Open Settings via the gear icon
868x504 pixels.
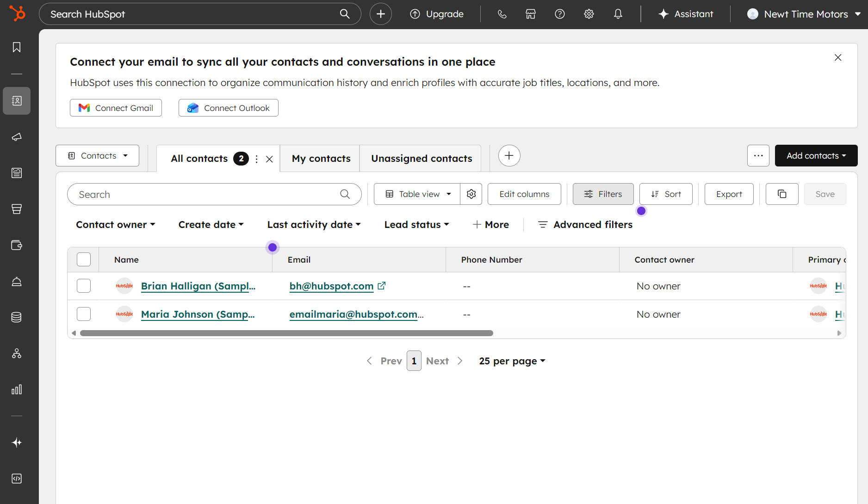pos(589,14)
